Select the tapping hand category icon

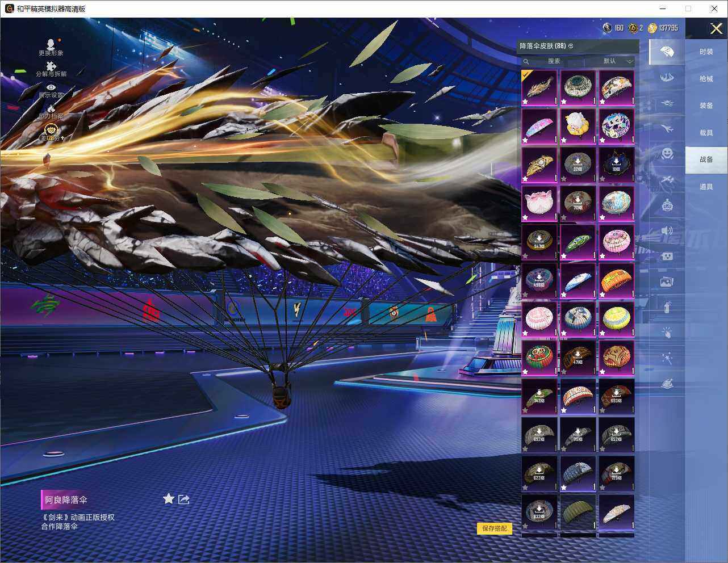[x=667, y=333]
